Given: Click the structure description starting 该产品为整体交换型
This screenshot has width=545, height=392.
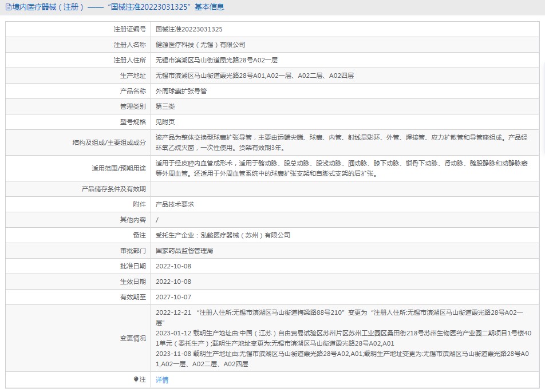Looking at the screenshot, I should point(342,142).
